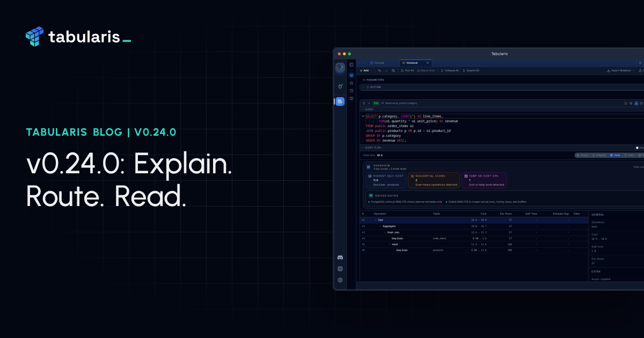Open the notebook book icon in panel strip
644x338 pixels.
click(352, 98)
